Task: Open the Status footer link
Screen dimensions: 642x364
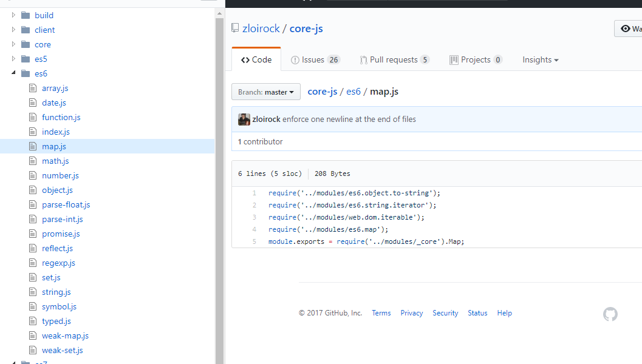Action: tap(477, 313)
